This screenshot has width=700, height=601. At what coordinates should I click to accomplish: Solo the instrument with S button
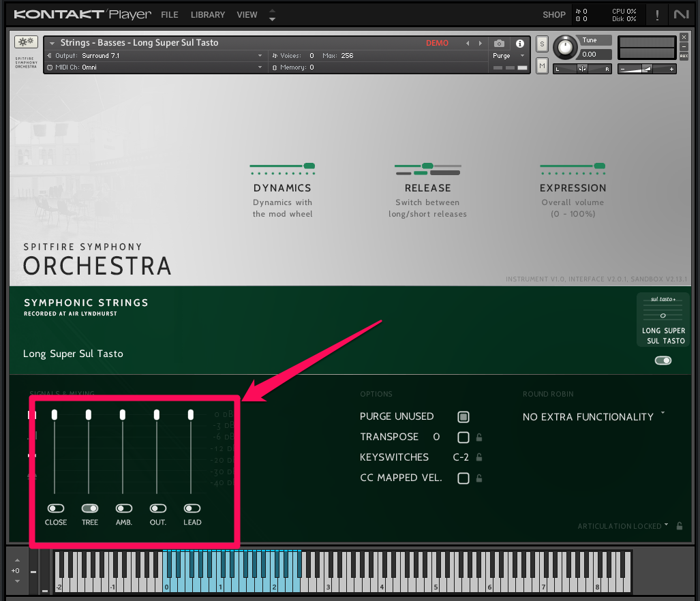point(542,44)
